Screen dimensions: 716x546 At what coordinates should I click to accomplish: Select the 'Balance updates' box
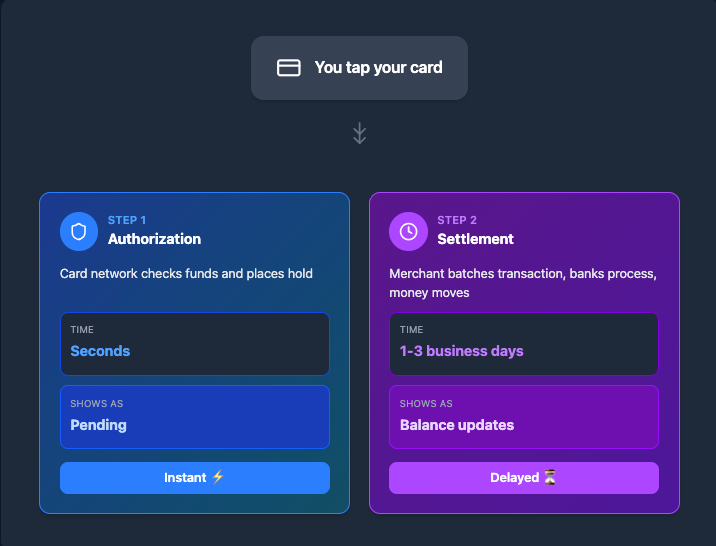point(524,417)
